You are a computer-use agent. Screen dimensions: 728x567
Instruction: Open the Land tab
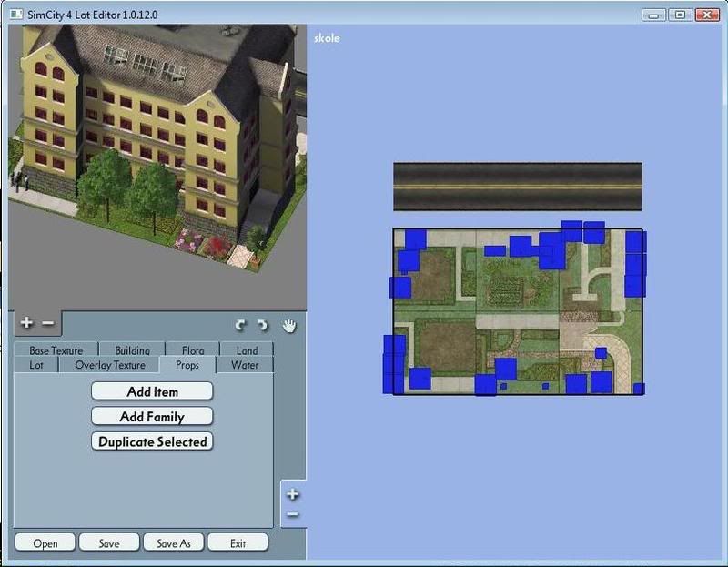click(x=247, y=349)
